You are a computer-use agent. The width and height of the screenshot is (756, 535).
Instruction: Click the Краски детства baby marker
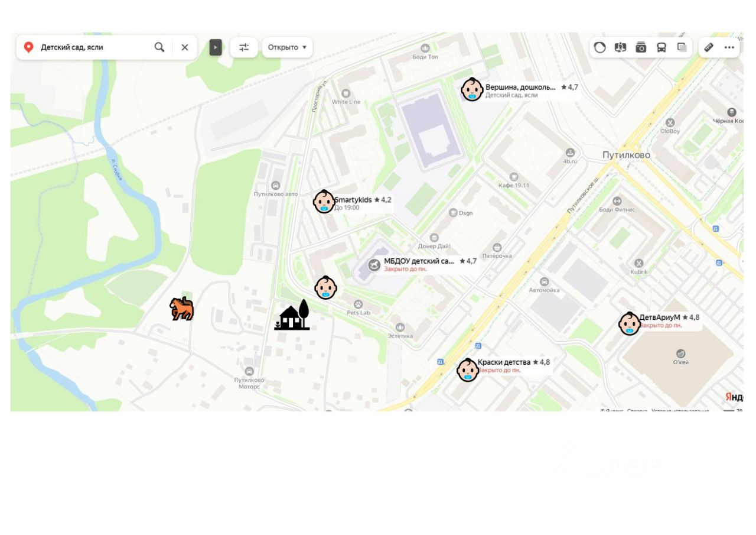tap(468, 369)
